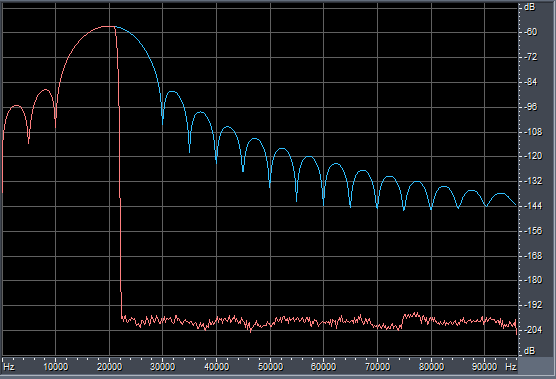Image resolution: width=556 pixels, height=379 pixels.
Task: Click the -180 dB scale label
Action: (x=533, y=280)
